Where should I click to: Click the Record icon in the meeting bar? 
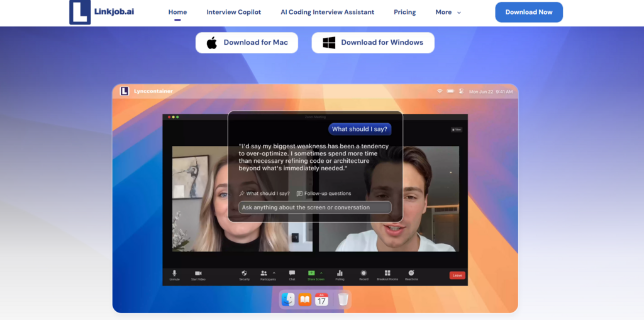pyautogui.click(x=364, y=273)
